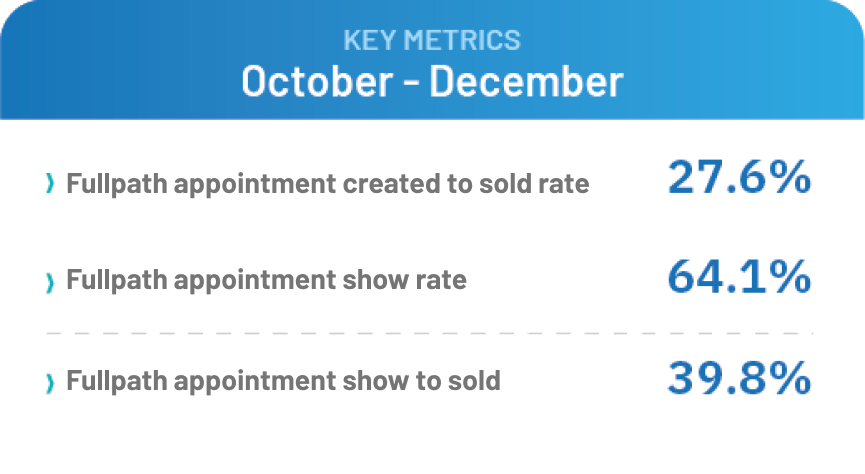This screenshot has width=865, height=474.
Task: Click the word Fullpath in first metric
Action: pos(117,185)
